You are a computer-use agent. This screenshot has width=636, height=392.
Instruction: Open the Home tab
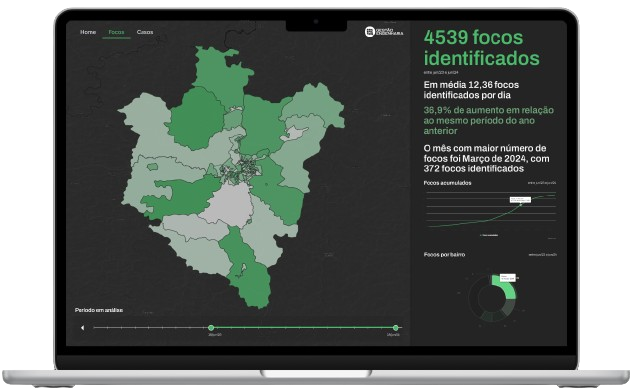88,32
